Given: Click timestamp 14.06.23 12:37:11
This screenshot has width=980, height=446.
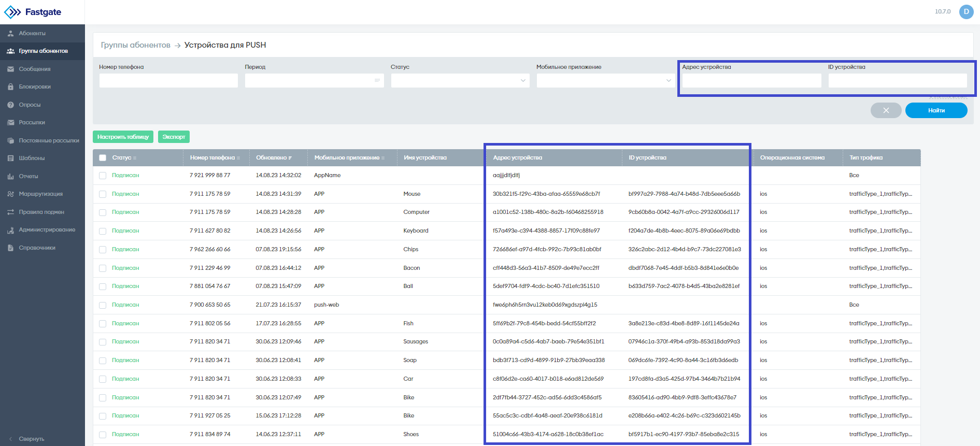Looking at the screenshot, I should [278, 435].
